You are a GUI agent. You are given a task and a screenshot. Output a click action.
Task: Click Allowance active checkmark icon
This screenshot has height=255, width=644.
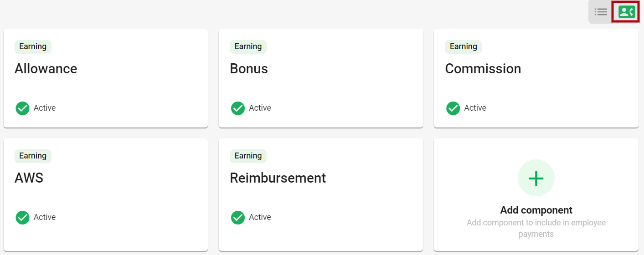pos(22,108)
